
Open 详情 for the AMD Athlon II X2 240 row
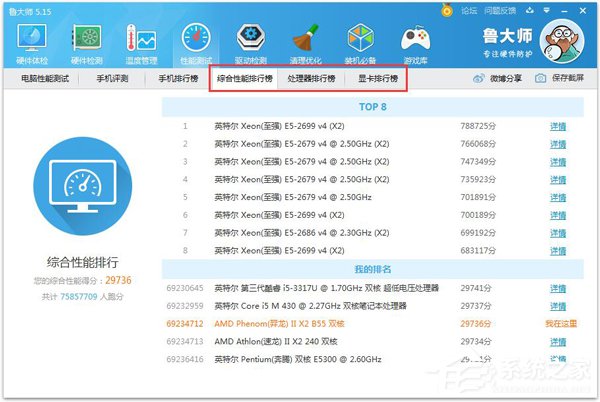(x=558, y=342)
